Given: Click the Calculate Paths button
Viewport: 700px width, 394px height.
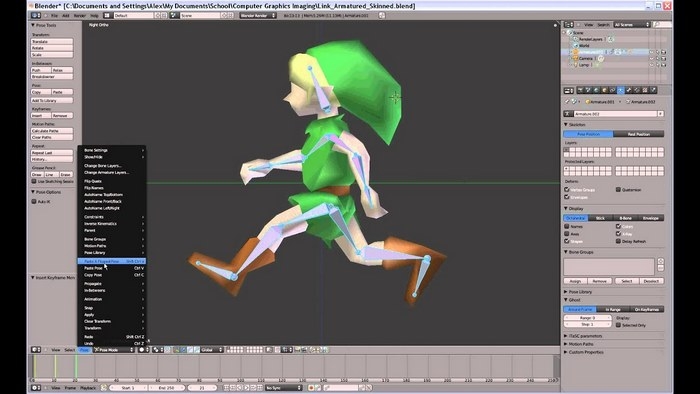Looking at the screenshot, I should [x=52, y=131].
